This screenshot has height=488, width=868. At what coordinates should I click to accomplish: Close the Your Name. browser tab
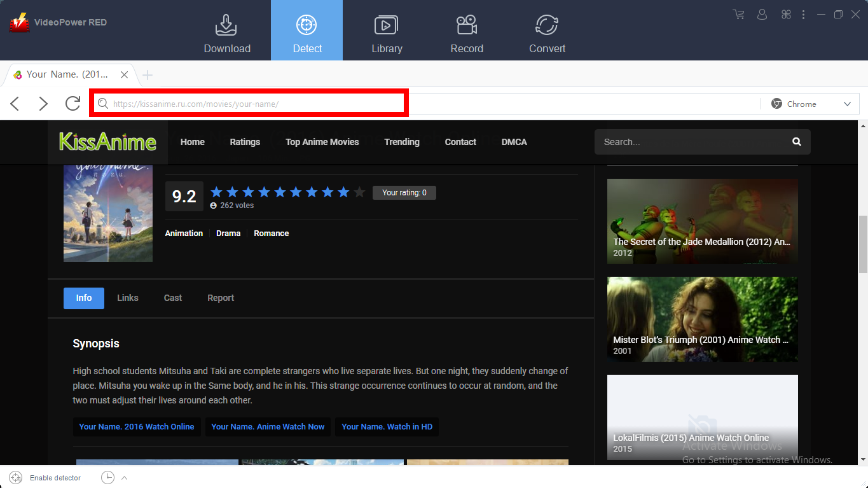(125, 74)
